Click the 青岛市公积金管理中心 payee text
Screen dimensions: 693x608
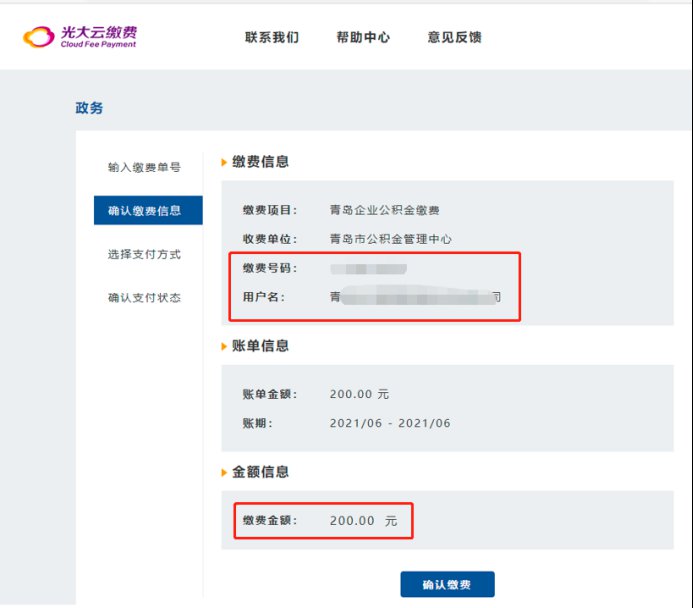391,239
